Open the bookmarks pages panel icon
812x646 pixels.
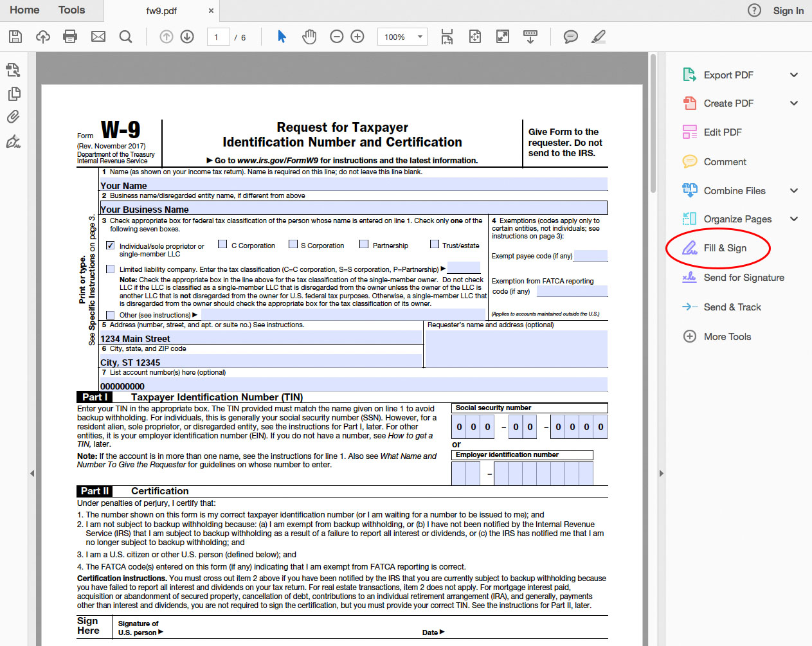pos(13,94)
